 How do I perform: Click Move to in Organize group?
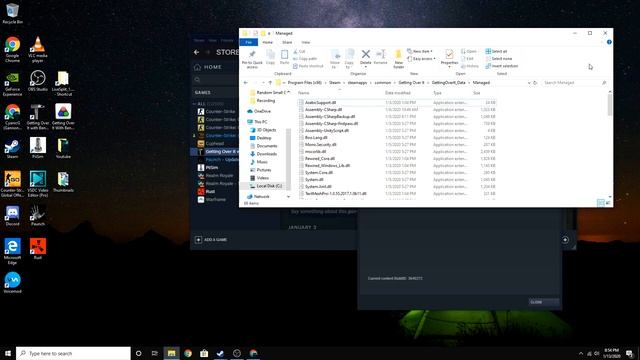335,59
